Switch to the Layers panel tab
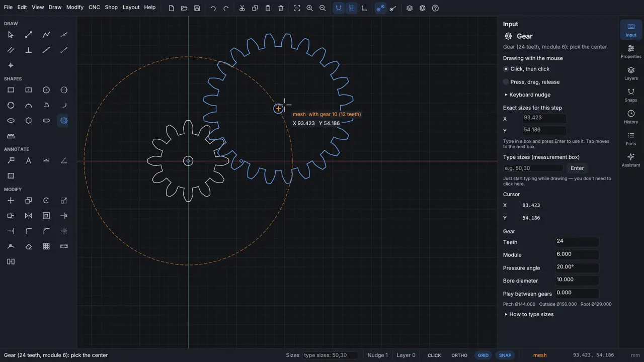Image resolution: width=644 pixels, height=362 pixels. [x=631, y=73]
